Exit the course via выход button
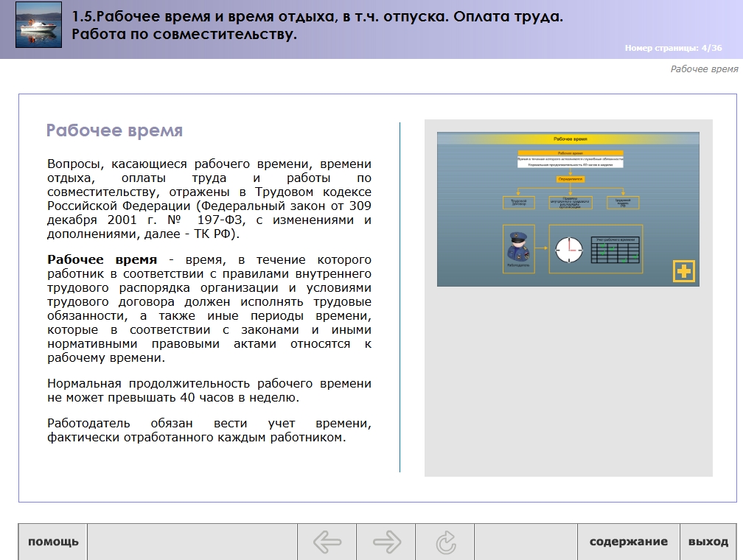 tap(708, 542)
